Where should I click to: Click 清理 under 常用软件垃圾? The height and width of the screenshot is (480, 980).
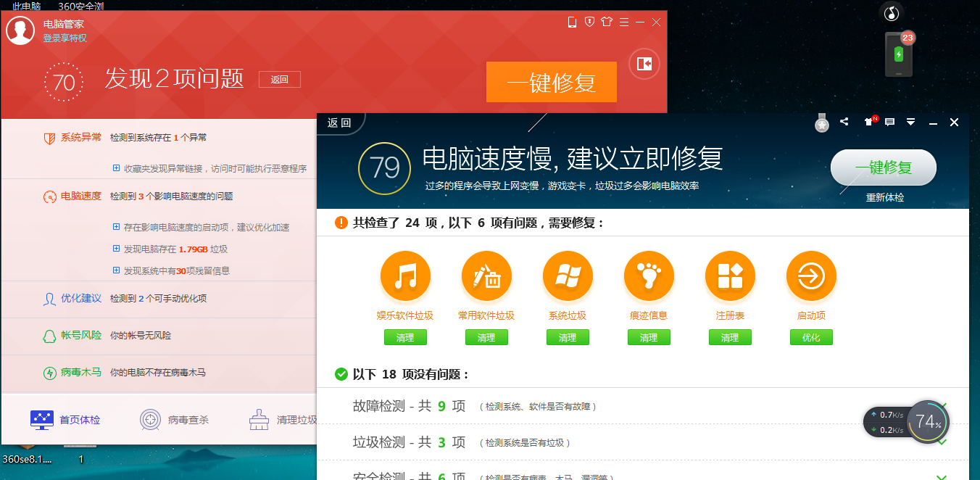pyautogui.click(x=486, y=337)
